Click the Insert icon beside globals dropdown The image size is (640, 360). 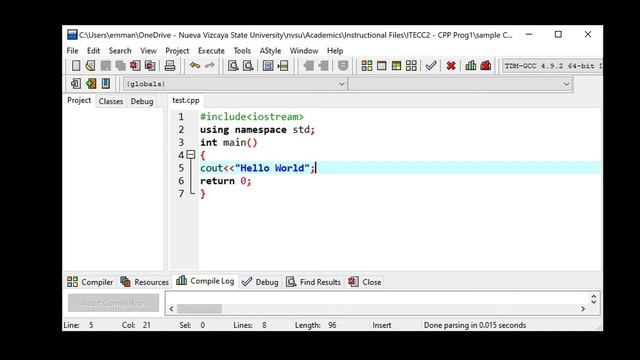76,84
